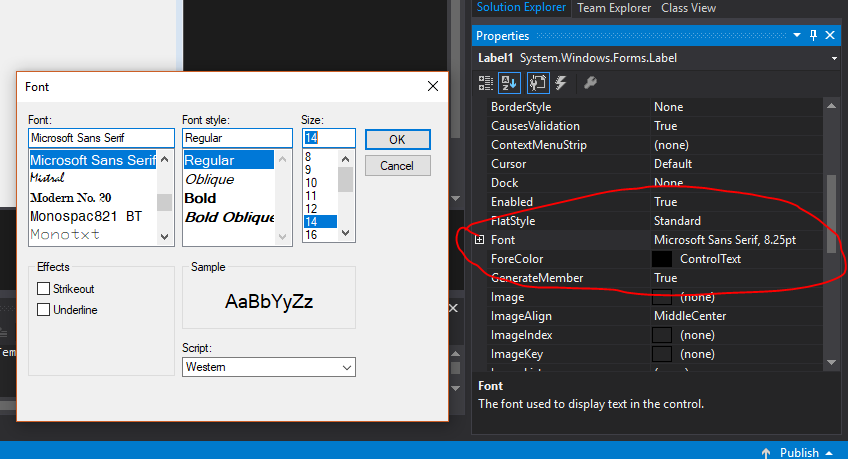Enable the Strikeout checkbox
The height and width of the screenshot is (459, 848).
(43, 289)
